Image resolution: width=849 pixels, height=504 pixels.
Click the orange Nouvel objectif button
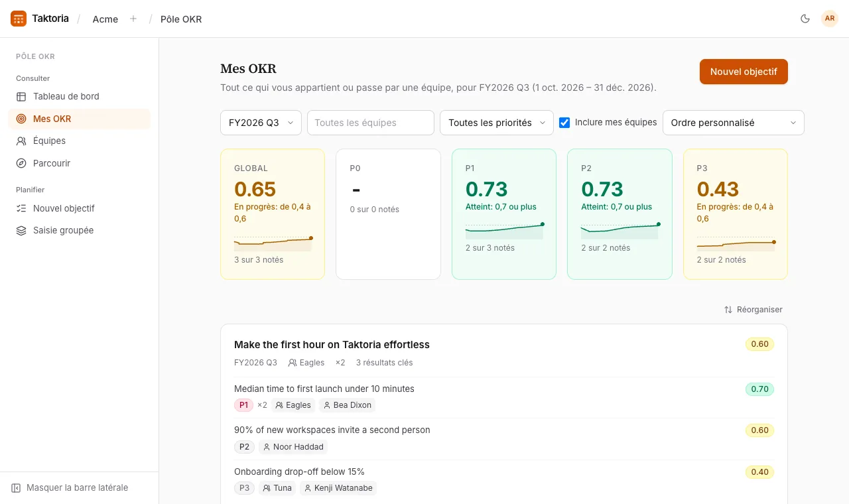click(744, 72)
